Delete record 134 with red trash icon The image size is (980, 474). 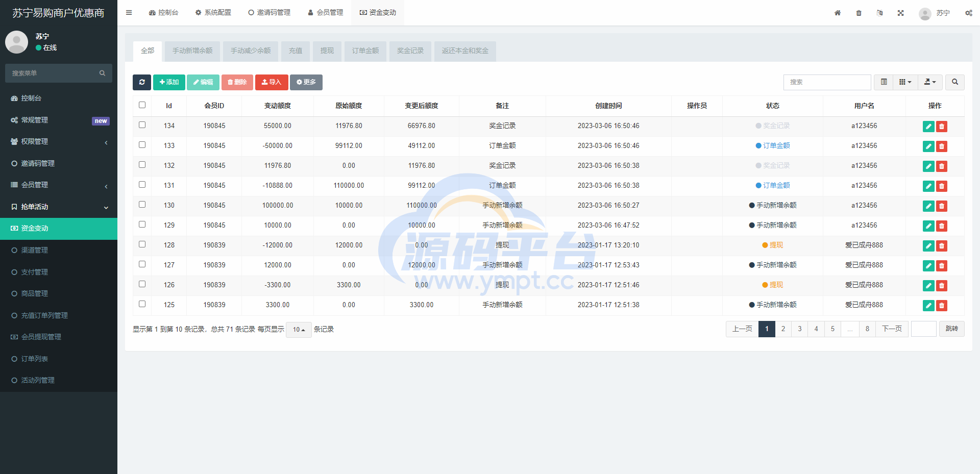[x=942, y=127]
